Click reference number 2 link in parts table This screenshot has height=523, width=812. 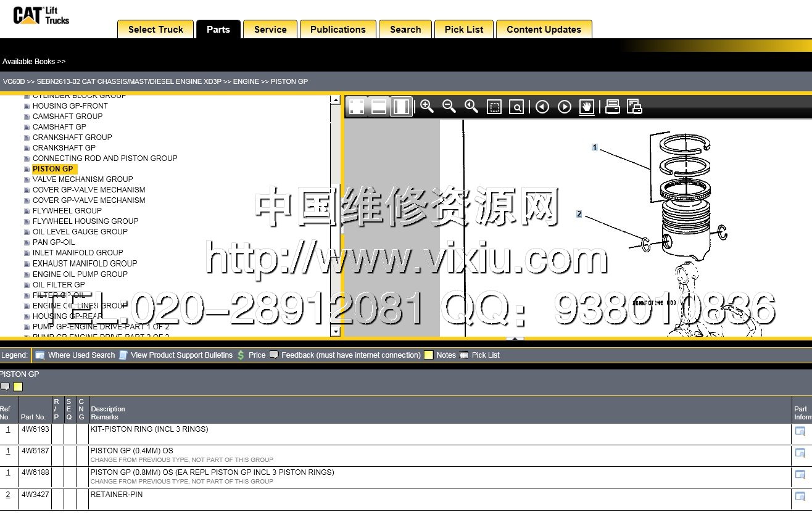(x=8, y=495)
